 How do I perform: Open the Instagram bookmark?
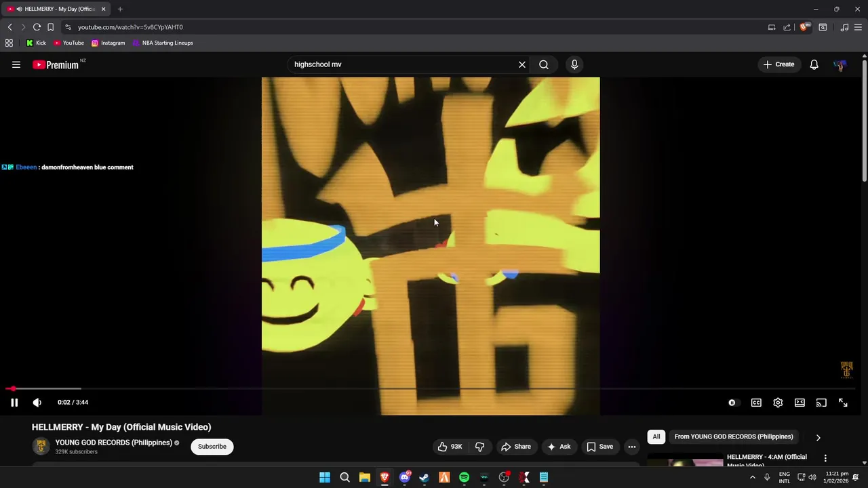[108, 43]
